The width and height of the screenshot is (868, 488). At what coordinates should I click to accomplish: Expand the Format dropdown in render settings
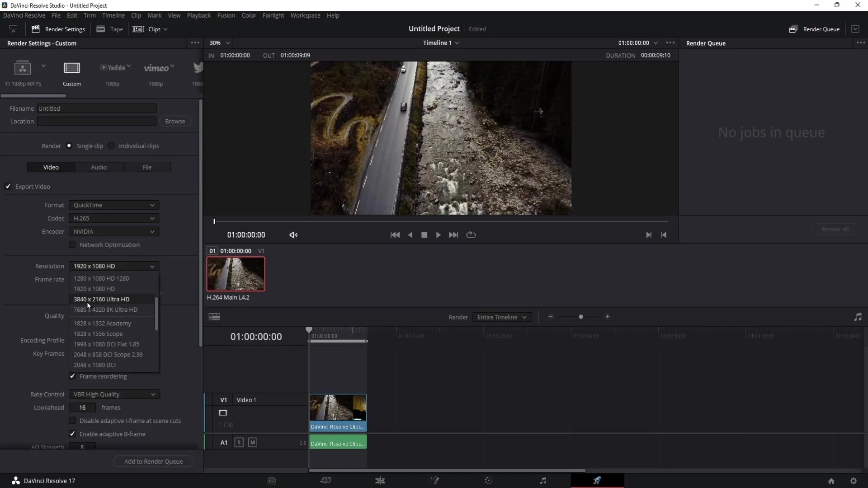[113, 205]
